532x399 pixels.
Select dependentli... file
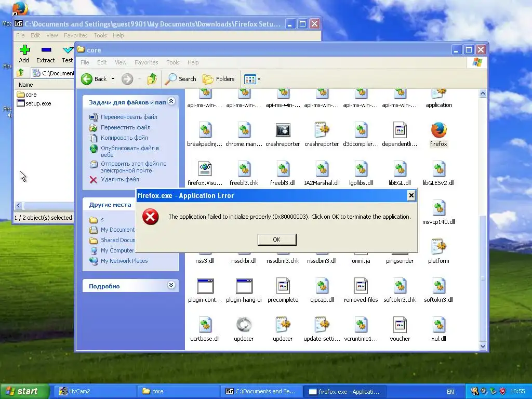400,135
